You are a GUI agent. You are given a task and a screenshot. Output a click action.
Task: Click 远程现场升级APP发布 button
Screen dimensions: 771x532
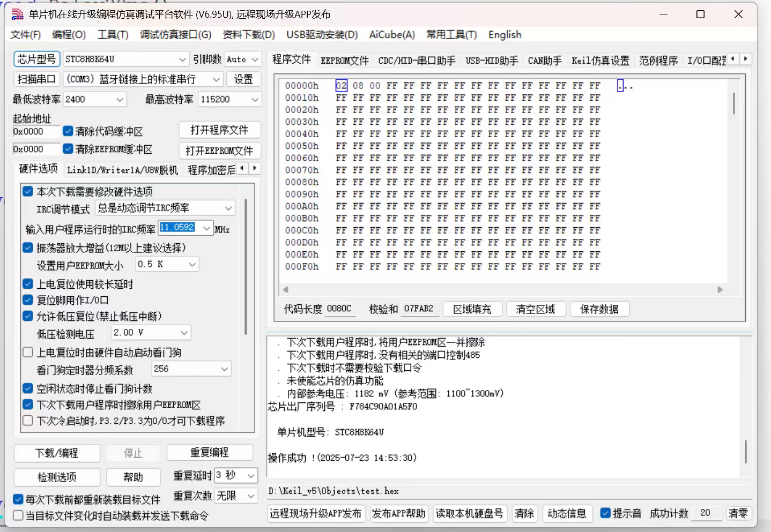(x=316, y=513)
